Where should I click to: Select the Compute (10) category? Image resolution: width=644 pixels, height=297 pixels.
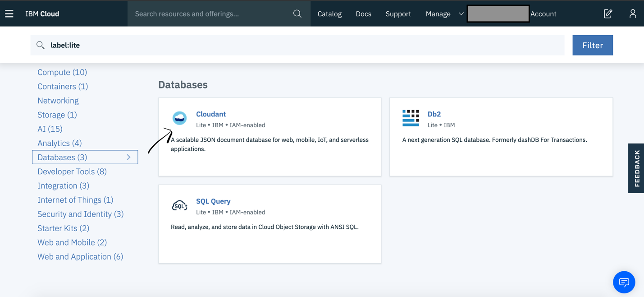pyautogui.click(x=62, y=72)
